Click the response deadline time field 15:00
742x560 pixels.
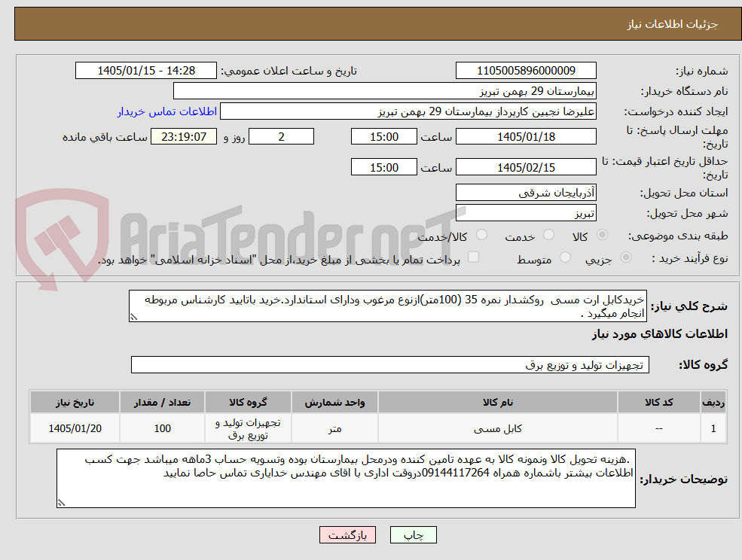[x=383, y=137]
